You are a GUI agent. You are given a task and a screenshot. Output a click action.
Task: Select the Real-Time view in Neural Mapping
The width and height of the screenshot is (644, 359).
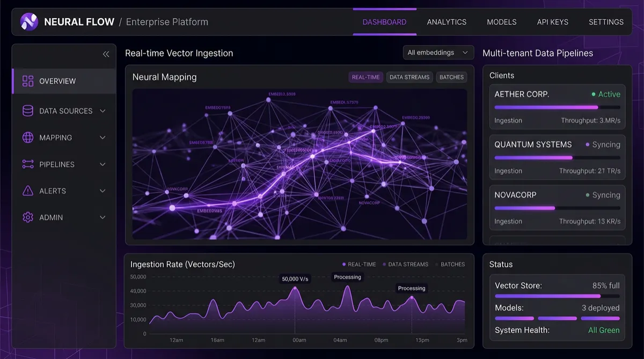coord(365,77)
